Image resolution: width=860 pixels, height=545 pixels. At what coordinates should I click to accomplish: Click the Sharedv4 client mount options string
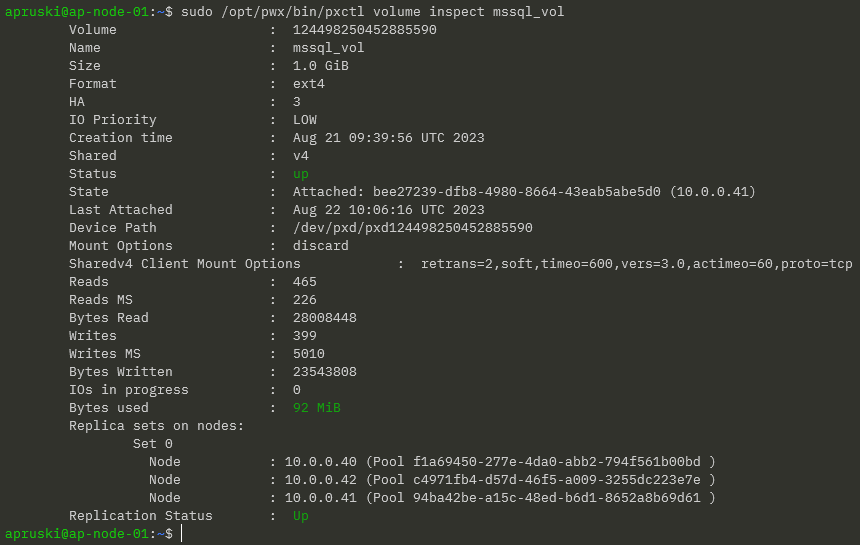[636, 264]
